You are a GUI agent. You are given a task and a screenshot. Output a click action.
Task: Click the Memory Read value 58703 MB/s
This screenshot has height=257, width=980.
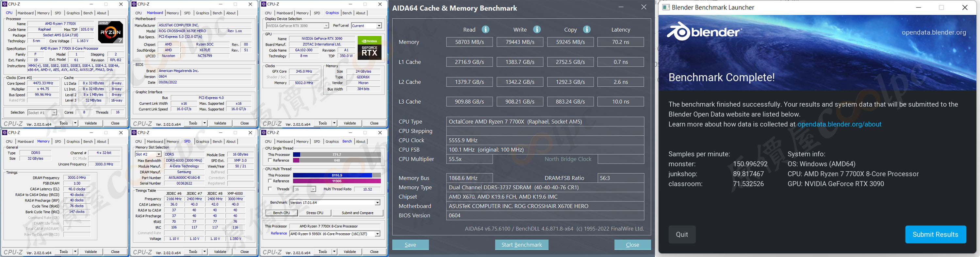(469, 42)
